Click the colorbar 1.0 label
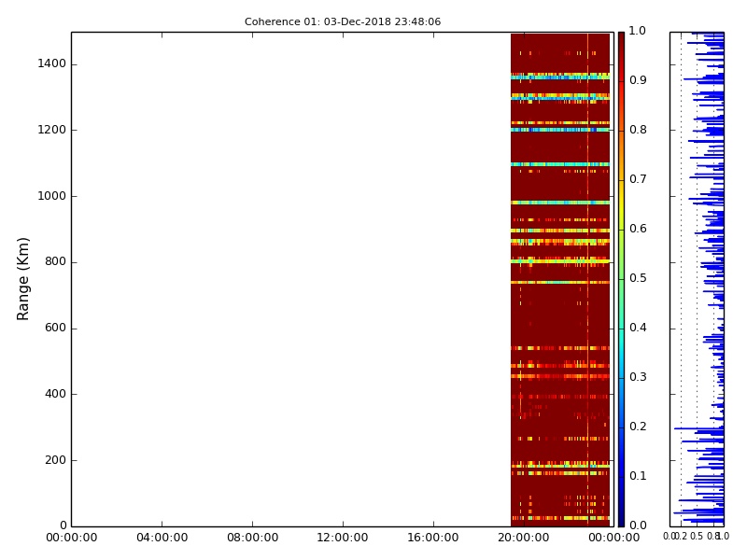 638,31
